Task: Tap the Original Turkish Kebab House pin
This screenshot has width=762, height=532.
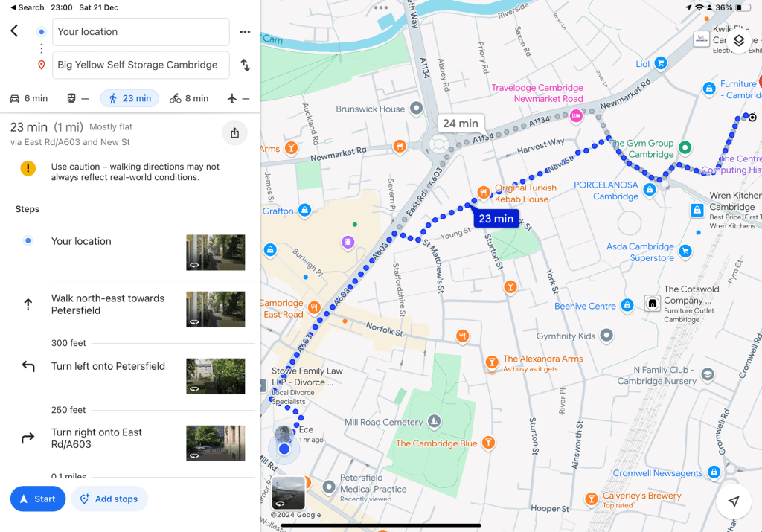Action: [x=483, y=193]
